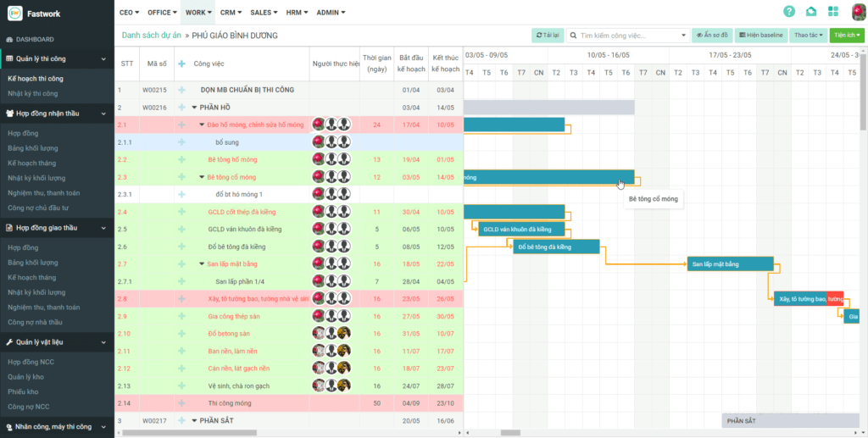Click red overdue portion of Xây, tô tường bar
The image size is (868, 438).
(835, 298)
